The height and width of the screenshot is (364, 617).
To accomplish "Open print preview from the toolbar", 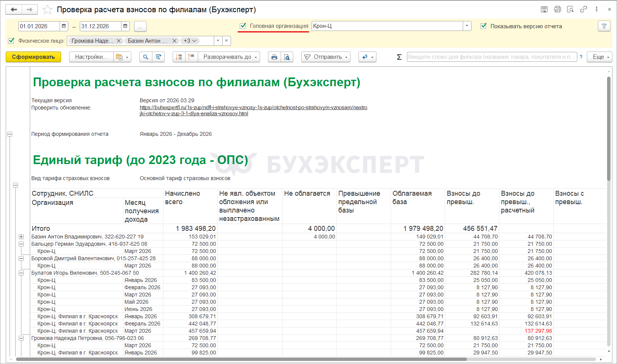I will pos(287,57).
